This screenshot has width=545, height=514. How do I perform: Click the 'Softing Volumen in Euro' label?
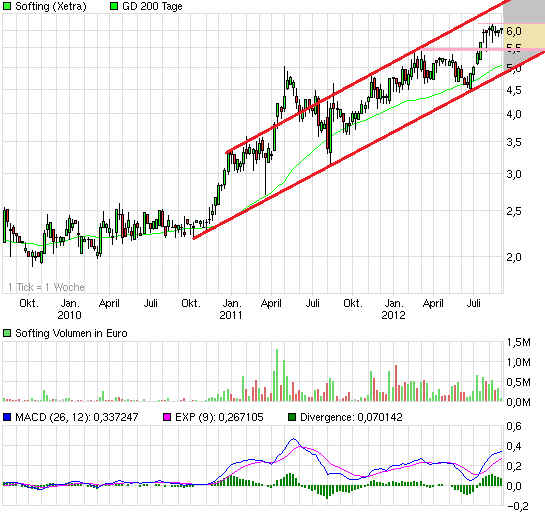71,333
